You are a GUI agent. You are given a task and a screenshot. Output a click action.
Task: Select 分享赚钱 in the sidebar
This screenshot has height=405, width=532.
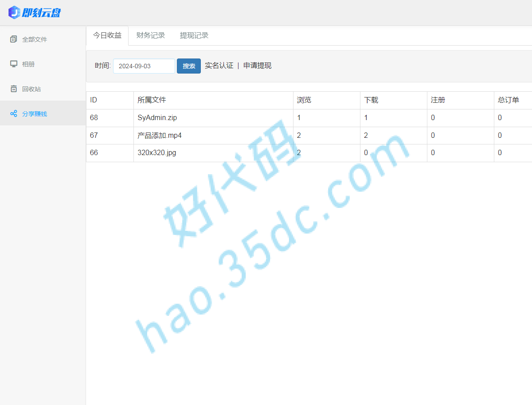(x=43, y=114)
